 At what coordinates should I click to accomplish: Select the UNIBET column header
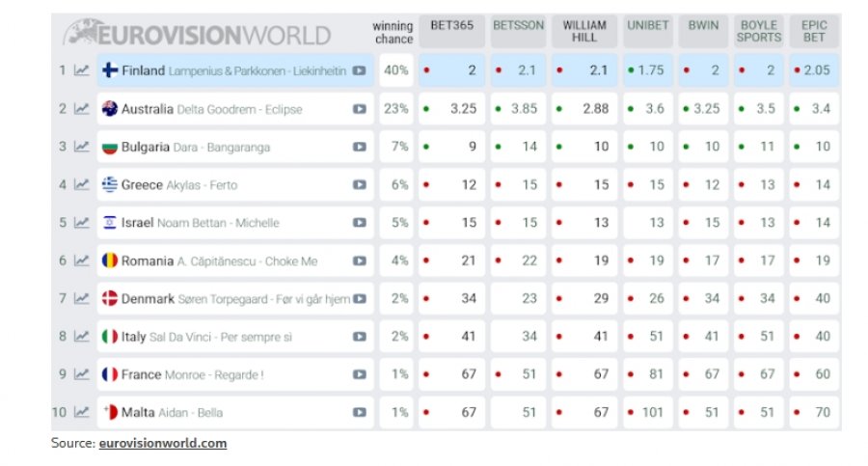coord(648,31)
